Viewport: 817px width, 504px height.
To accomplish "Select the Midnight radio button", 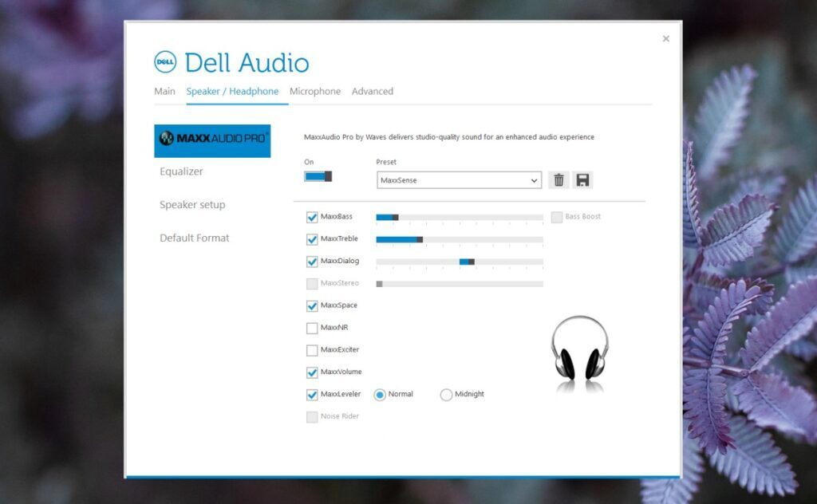I will [x=446, y=394].
